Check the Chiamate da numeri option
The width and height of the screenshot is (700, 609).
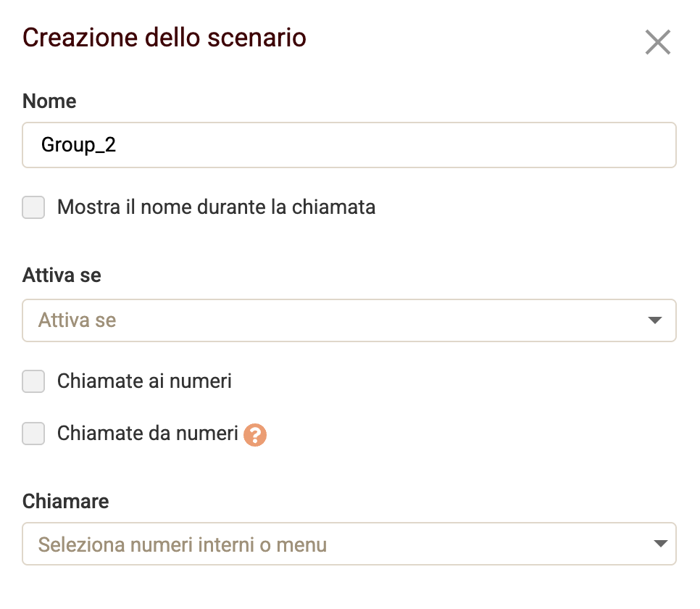[33, 434]
